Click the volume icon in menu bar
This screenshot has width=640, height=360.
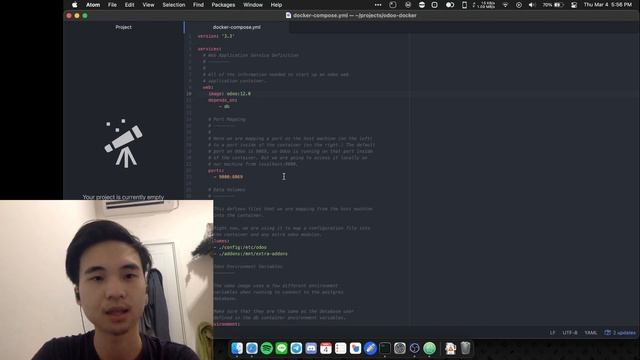[x=532, y=5]
